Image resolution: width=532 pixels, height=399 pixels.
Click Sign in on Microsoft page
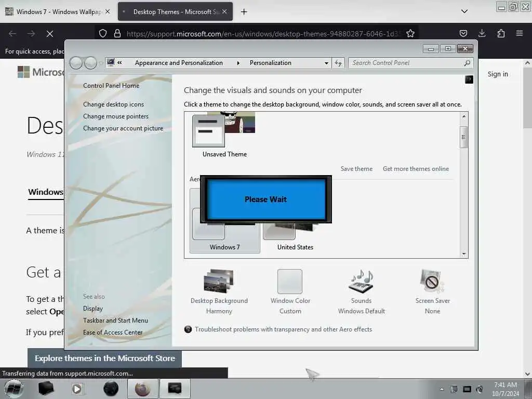[x=497, y=74]
